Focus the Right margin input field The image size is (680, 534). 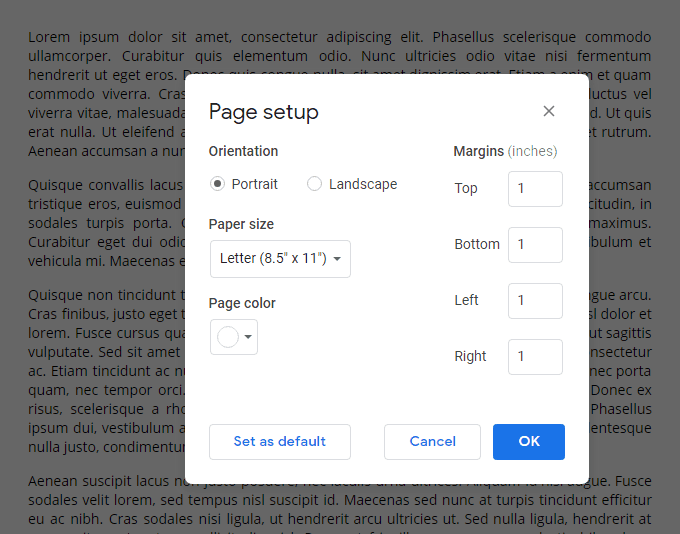coord(535,357)
